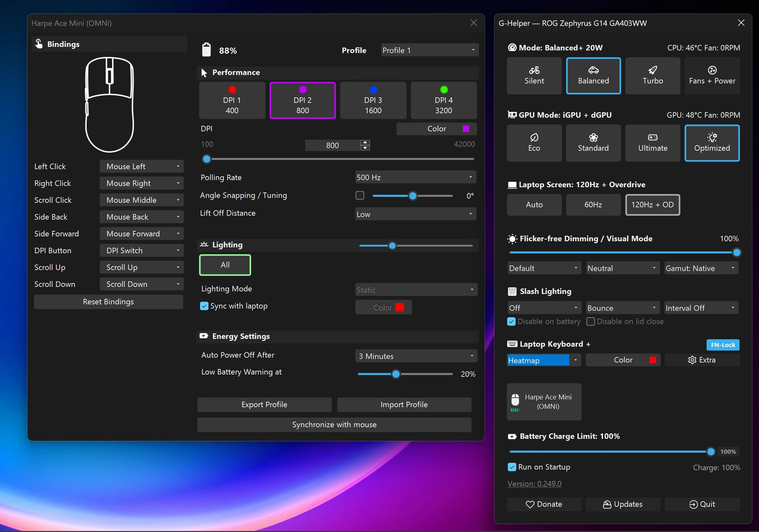
Task: Switch GPU mode to Eco
Action: click(534, 143)
